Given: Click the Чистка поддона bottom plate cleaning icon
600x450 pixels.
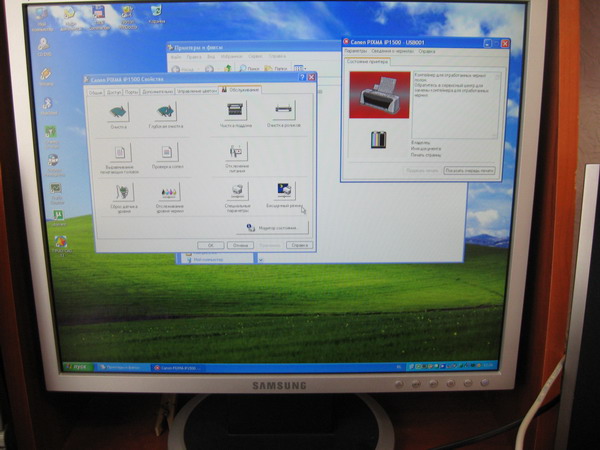Looking at the screenshot, I should 236,110.
